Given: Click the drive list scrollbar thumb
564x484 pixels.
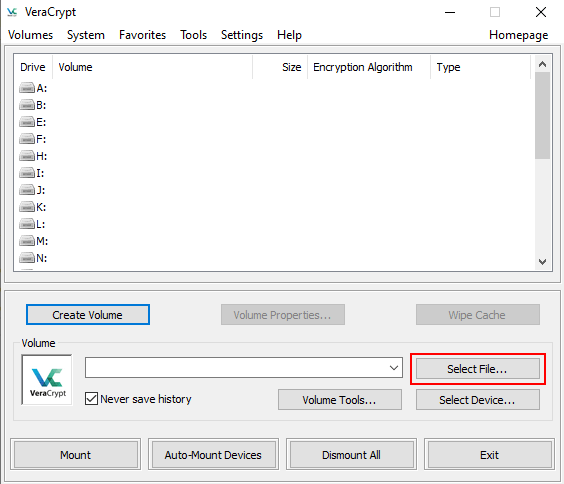Looking at the screenshot, I should coord(542,115).
